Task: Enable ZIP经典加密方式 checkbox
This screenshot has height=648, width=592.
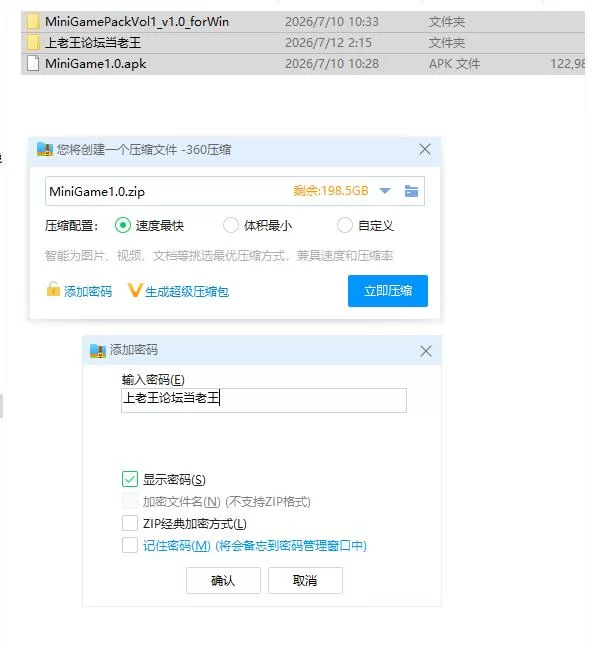Action: coord(130,523)
